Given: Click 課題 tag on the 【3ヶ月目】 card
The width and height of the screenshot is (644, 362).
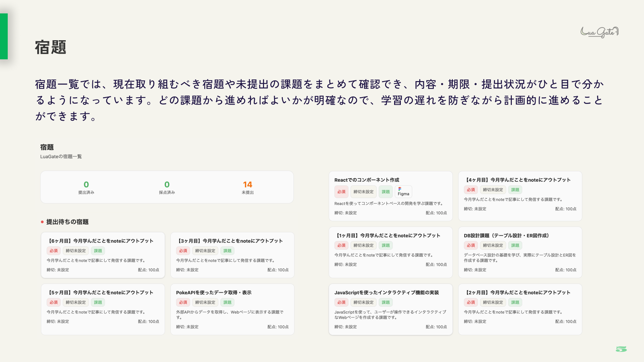Looking at the screenshot, I should click(x=227, y=251).
